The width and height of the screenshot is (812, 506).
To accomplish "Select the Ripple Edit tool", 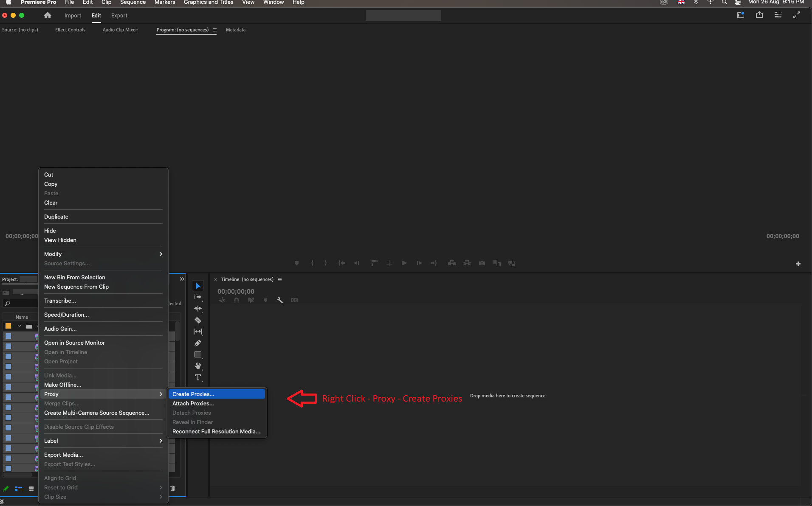I will coord(198,309).
